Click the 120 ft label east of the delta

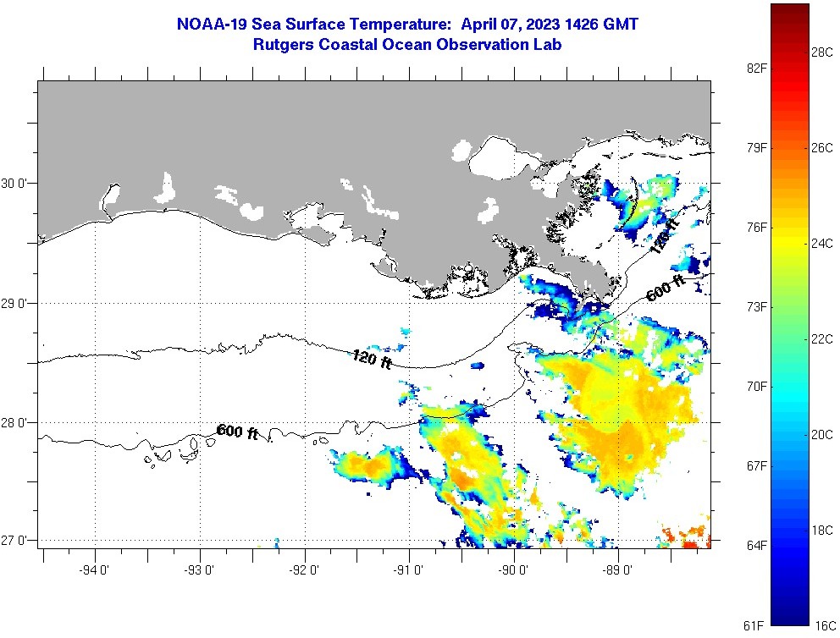tap(664, 235)
